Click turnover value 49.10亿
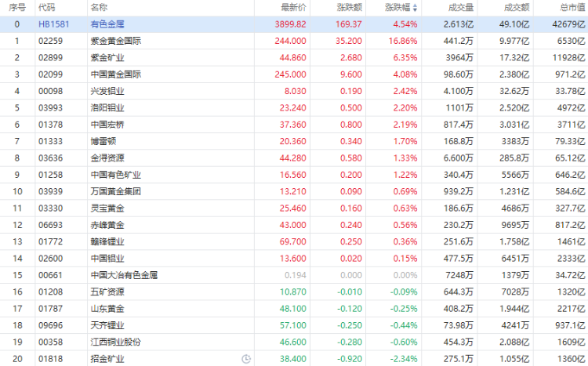 click(x=514, y=24)
